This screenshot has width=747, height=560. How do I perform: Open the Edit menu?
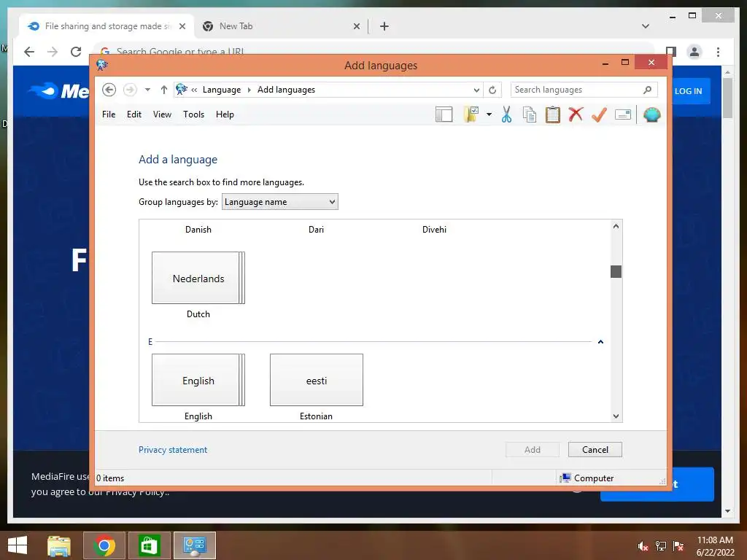(134, 114)
